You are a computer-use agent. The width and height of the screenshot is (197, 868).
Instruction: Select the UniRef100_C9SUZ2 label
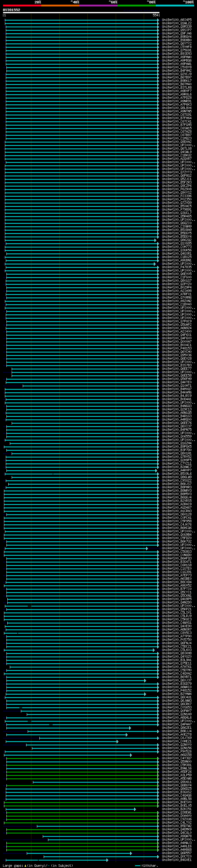pyautogui.click(x=177, y=481)
